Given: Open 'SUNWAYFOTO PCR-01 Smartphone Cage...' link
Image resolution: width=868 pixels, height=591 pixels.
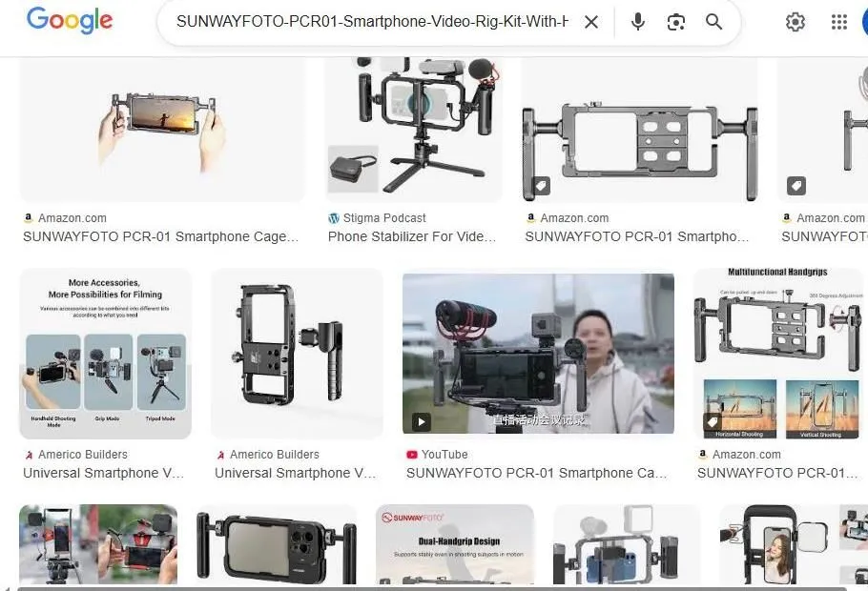Looking at the screenshot, I should point(160,236).
